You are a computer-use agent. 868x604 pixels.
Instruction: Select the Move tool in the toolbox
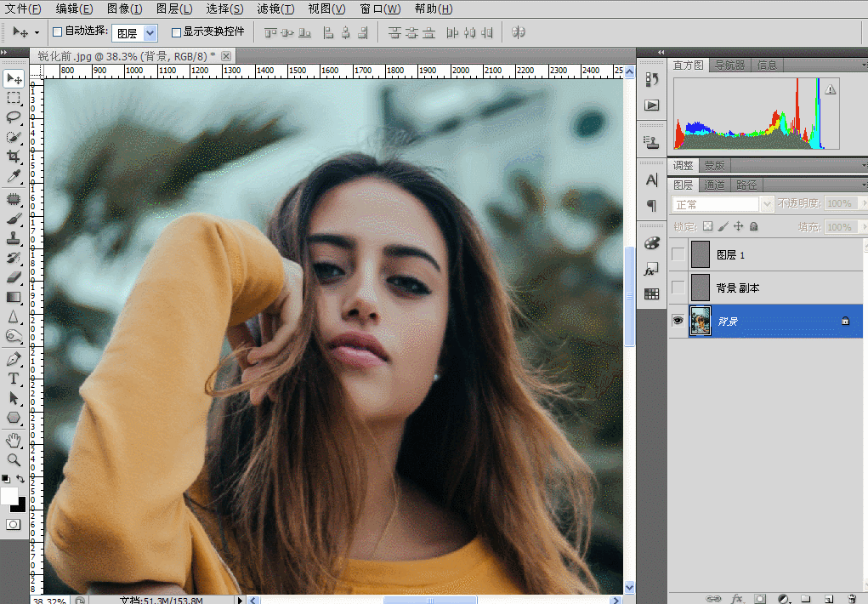[14, 78]
